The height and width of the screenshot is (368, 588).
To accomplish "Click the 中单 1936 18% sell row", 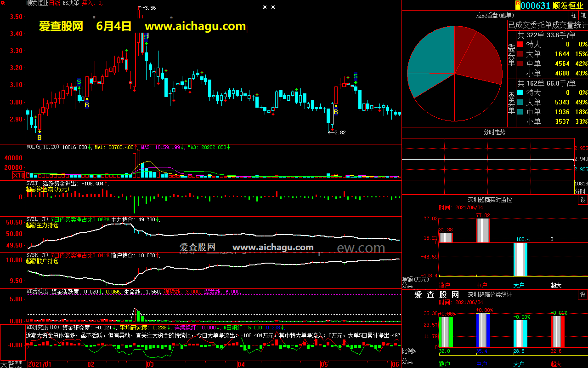I will pyautogui.click(x=552, y=112).
